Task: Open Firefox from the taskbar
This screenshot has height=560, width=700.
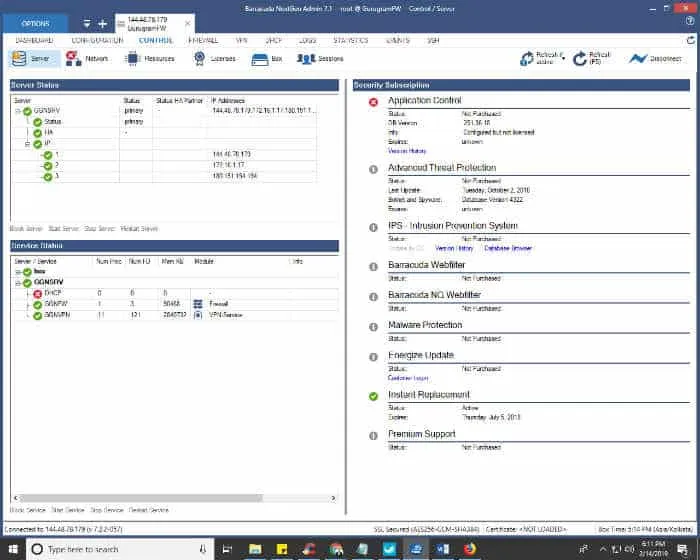Action: (x=469, y=549)
